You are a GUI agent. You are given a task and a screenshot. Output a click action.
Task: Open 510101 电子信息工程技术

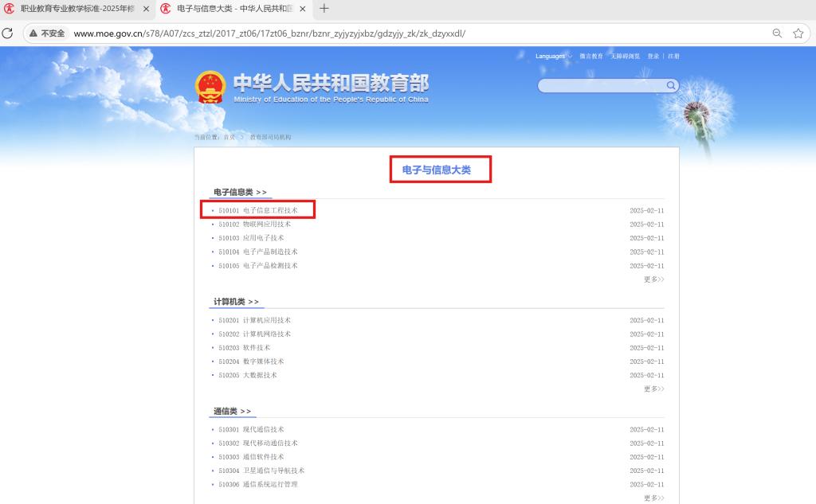(258, 211)
